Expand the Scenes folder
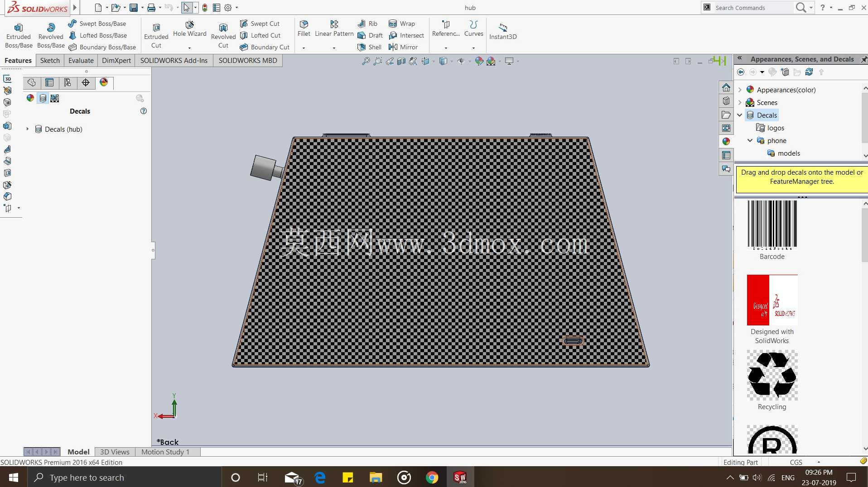The image size is (868, 487). click(x=740, y=102)
